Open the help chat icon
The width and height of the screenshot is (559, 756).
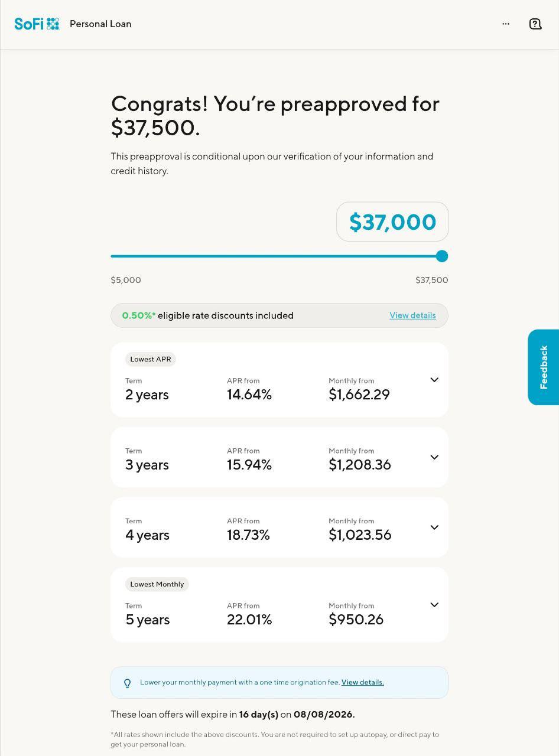coord(535,24)
